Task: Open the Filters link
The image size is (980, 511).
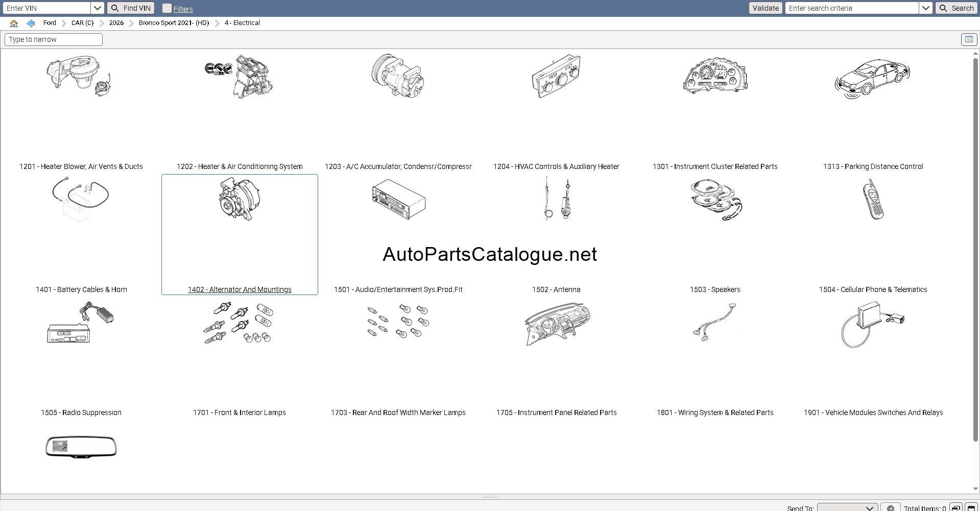Action: [183, 9]
